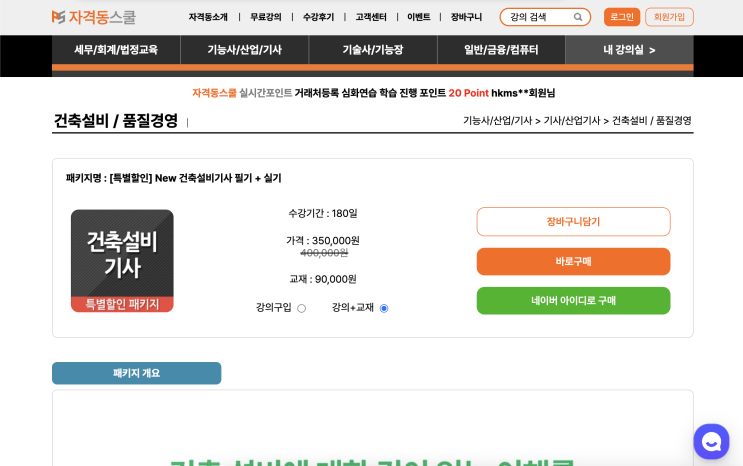Open the 일반/금융/컴퓨터 menu
Screen dimensions: 743x466
tap(501, 50)
